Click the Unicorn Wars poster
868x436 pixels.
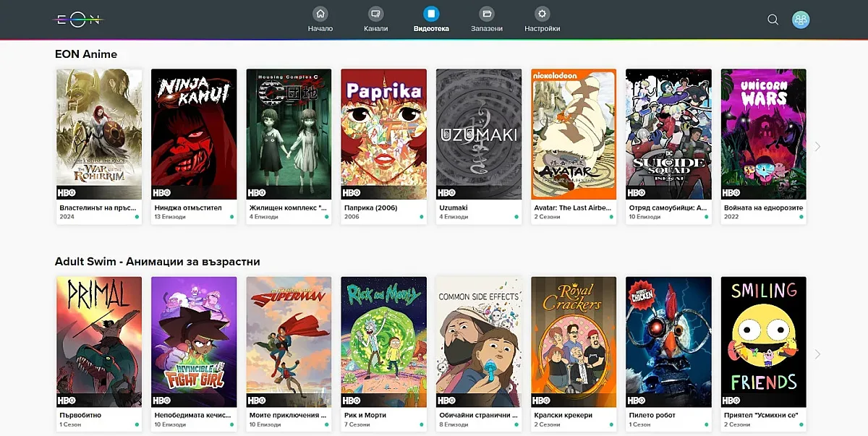tap(763, 134)
